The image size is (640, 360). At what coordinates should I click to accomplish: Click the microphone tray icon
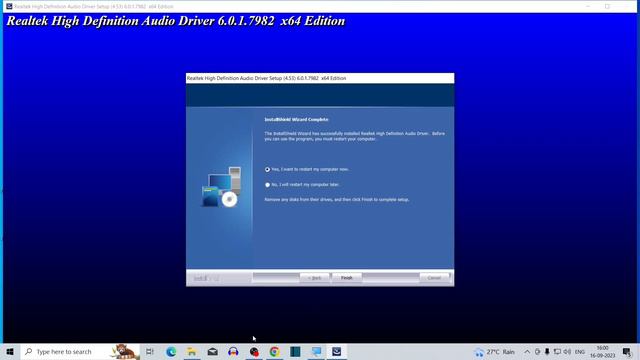(x=547, y=351)
